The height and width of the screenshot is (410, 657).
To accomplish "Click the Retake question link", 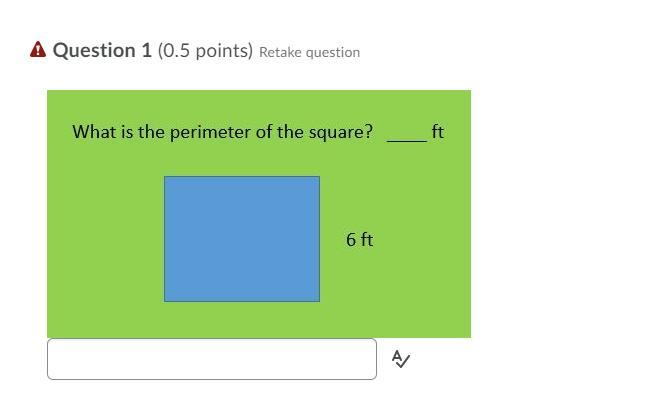I will pyautogui.click(x=309, y=52).
